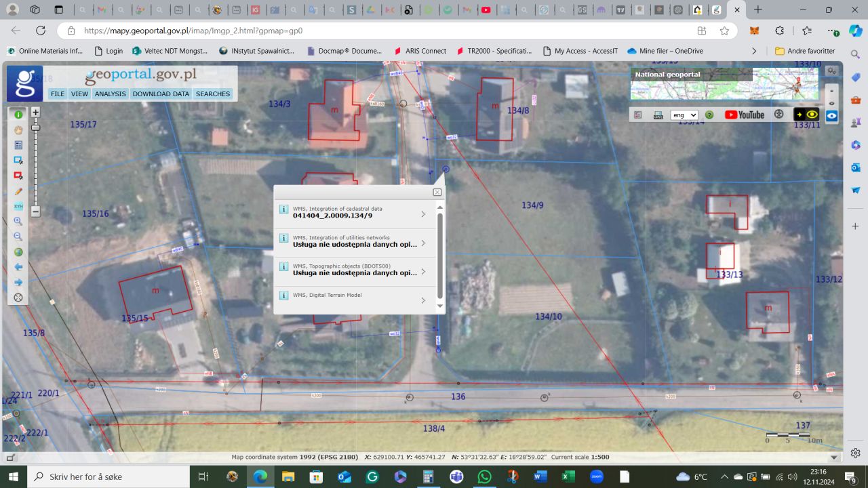Open the FILE menu
The image size is (868, 488).
pyautogui.click(x=58, y=94)
